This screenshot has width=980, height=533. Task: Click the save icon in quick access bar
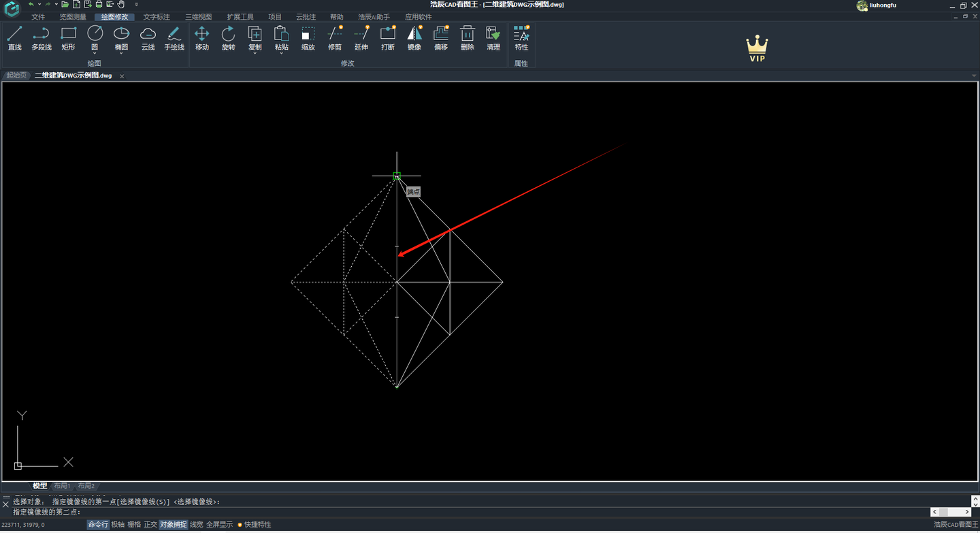click(87, 5)
